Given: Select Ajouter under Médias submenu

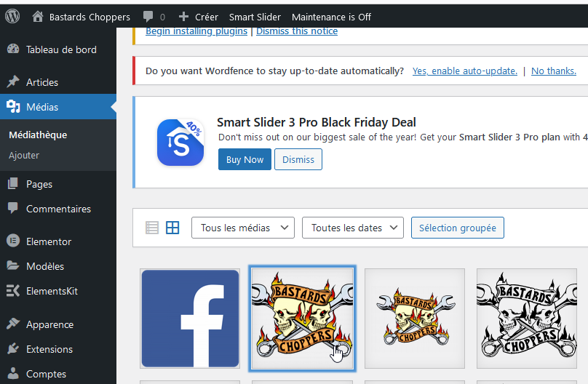Looking at the screenshot, I should [24, 155].
